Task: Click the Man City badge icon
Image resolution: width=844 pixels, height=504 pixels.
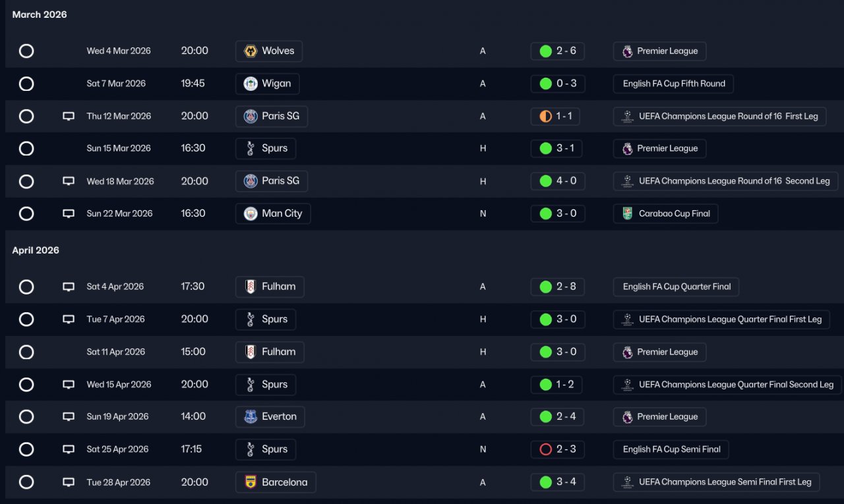Action: (251, 213)
